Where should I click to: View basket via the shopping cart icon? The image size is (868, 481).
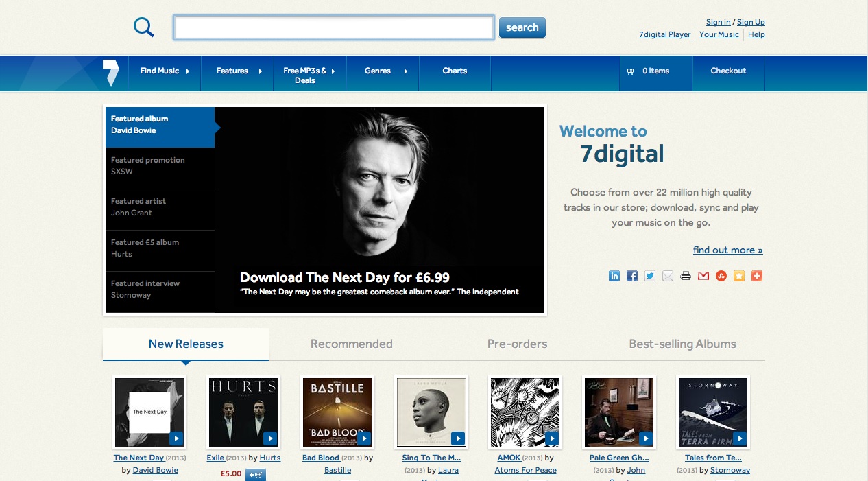630,71
